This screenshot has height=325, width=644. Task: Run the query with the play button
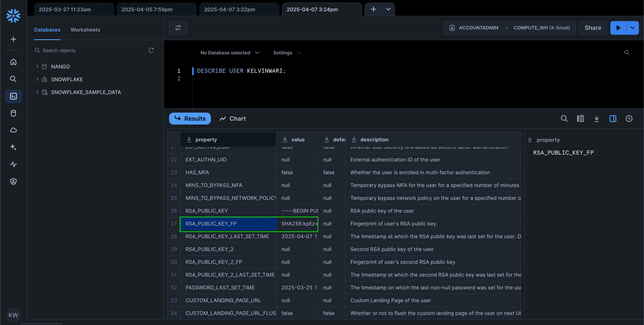coord(618,28)
